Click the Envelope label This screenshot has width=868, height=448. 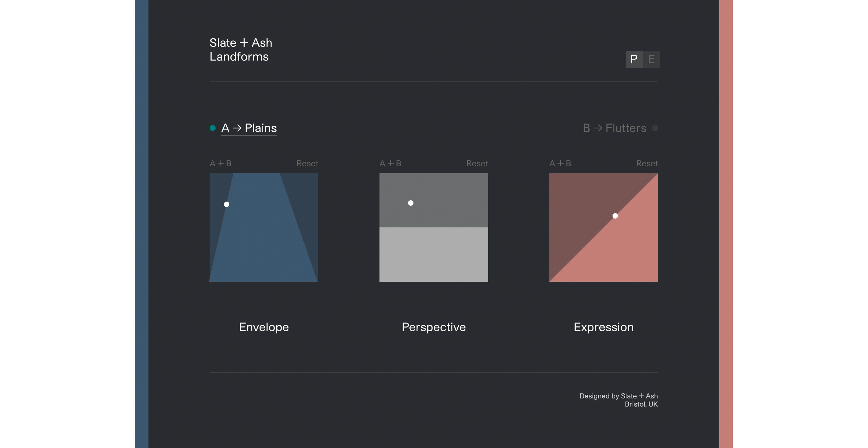click(264, 327)
